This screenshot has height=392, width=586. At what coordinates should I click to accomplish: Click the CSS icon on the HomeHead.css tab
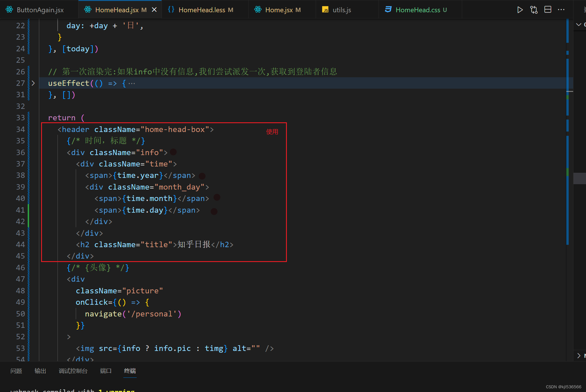[388, 10]
